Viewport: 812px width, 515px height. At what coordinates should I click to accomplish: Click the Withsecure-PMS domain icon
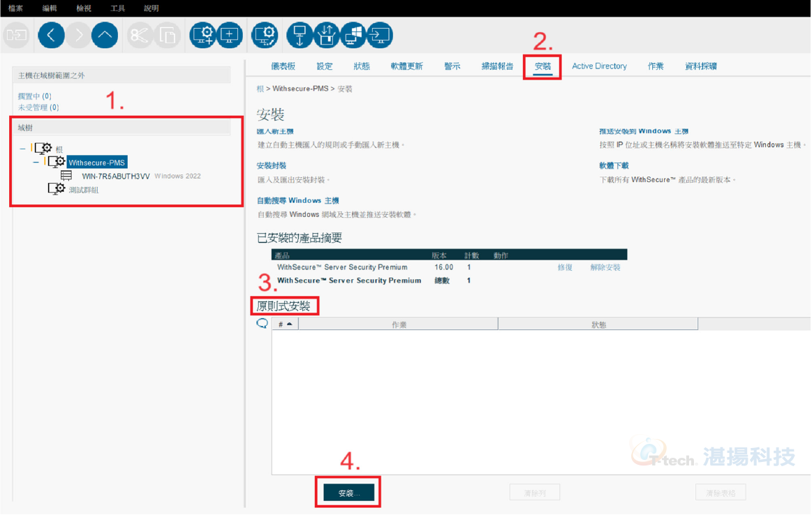pyautogui.click(x=57, y=162)
